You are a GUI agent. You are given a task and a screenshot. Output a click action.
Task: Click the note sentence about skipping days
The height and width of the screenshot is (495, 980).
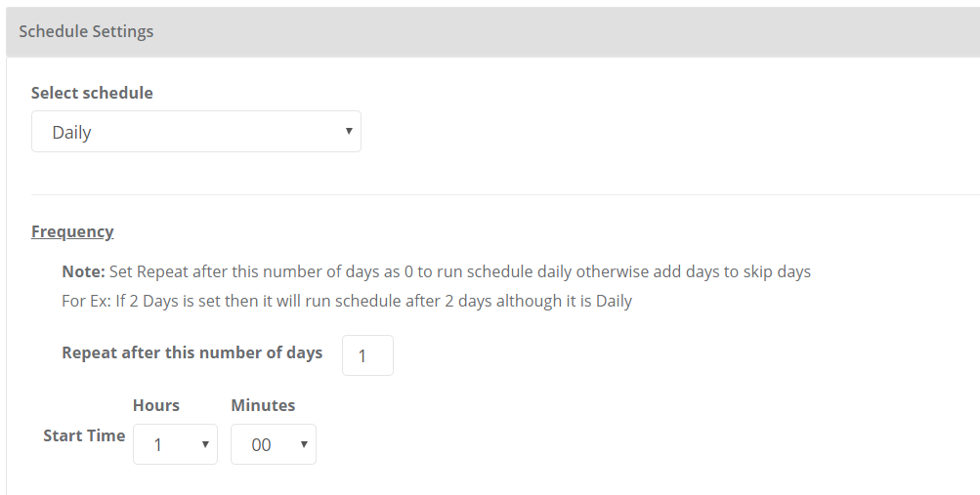click(459, 271)
